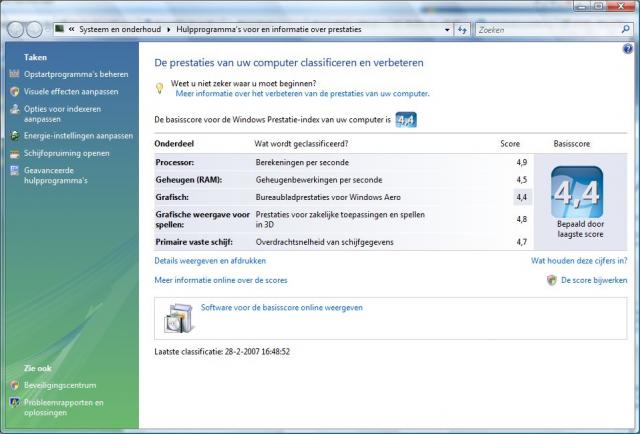Screen dimensions: 640x434
Task: Open 'Software voor de basisscore online weergeven'
Action: 282,308
